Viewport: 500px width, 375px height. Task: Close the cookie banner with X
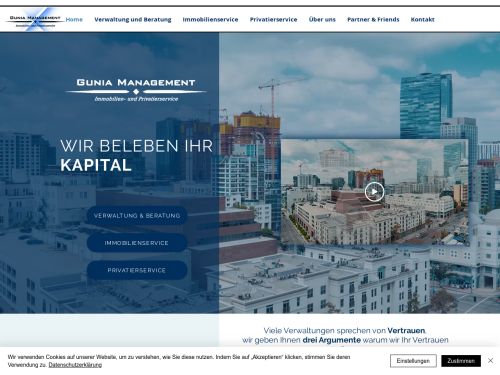pos(490,361)
